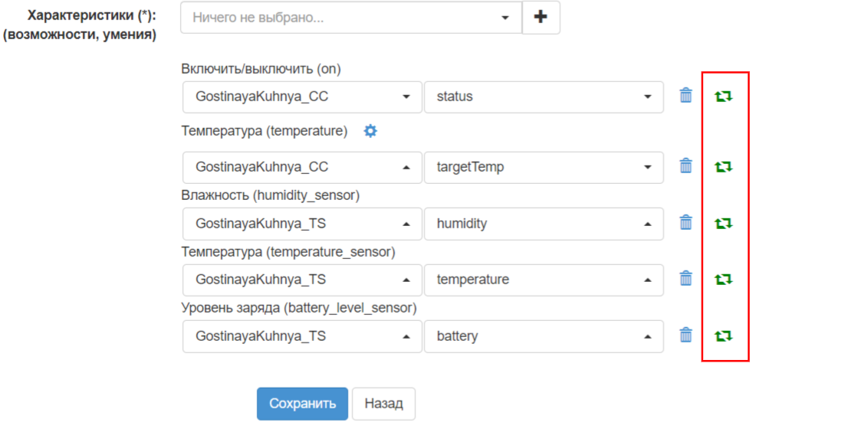
Task: Click green sync icon for status row
Action: pos(723,97)
